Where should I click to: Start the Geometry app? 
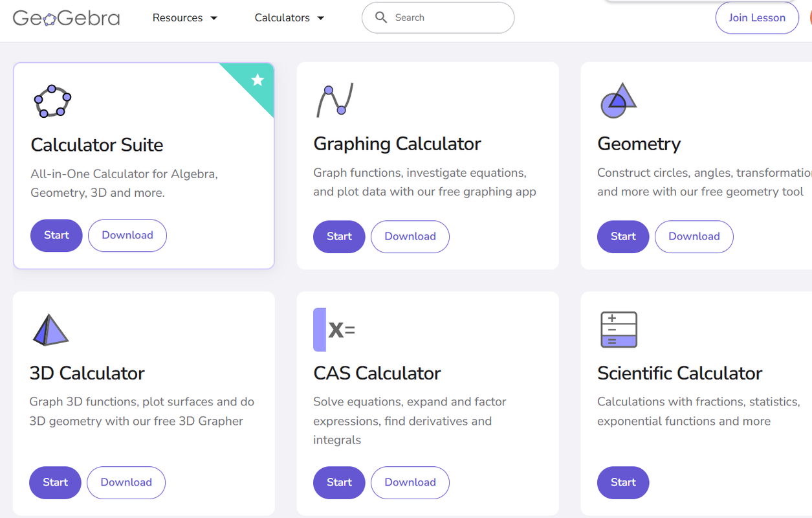(623, 237)
